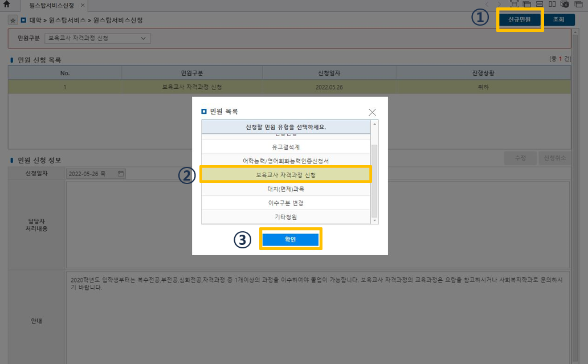588x364 pixels.
Task: Close the 민원 목록 dialog
Action: point(372,112)
